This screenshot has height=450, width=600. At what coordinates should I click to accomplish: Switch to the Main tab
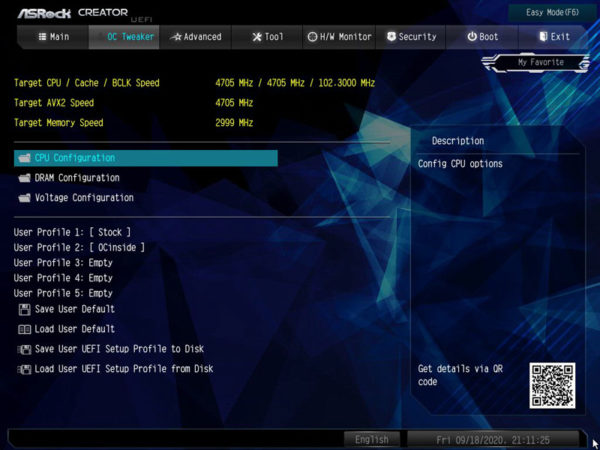pyautogui.click(x=54, y=37)
